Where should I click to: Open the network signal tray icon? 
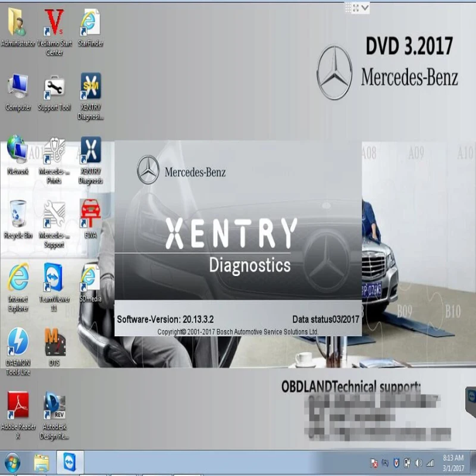[430, 463]
